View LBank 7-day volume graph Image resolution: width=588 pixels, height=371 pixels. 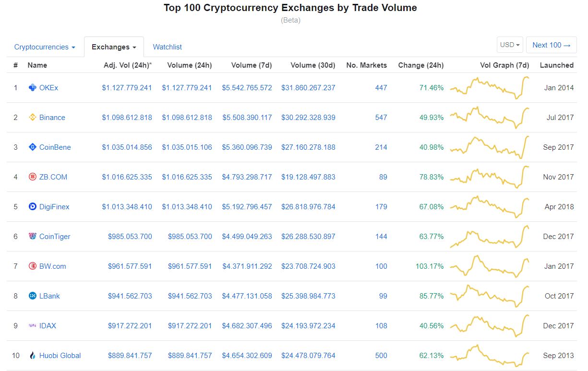coord(490,296)
